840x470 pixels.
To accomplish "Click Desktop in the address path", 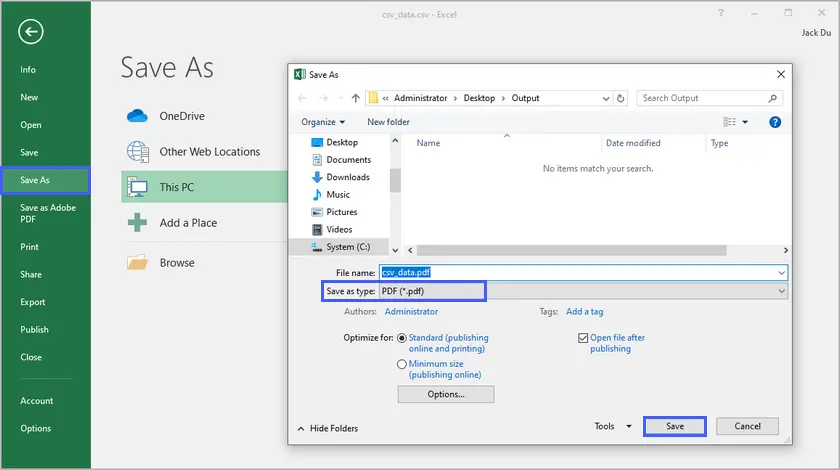I will coord(479,98).
